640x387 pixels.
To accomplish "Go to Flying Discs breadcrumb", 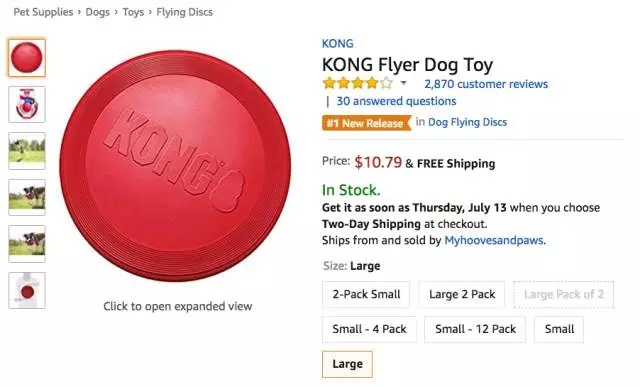I will pyautogui.click(x=184, y=12).
